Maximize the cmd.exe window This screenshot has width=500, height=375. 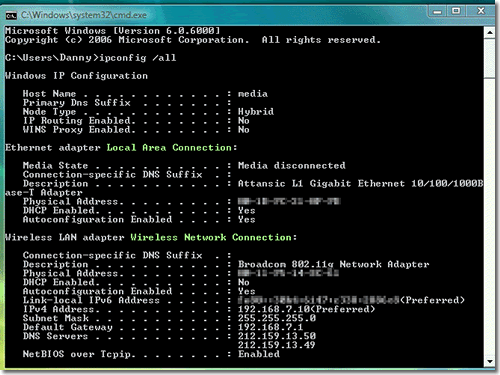(456, 11)
